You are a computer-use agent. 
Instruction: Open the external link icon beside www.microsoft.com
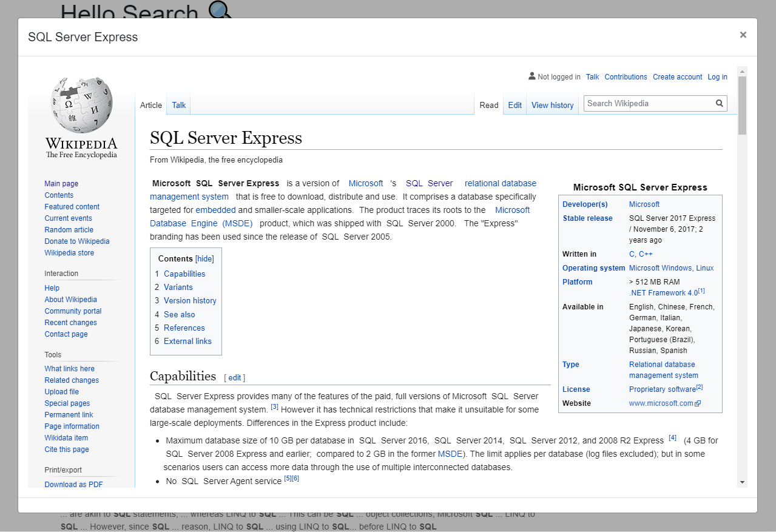pos(697,403)
